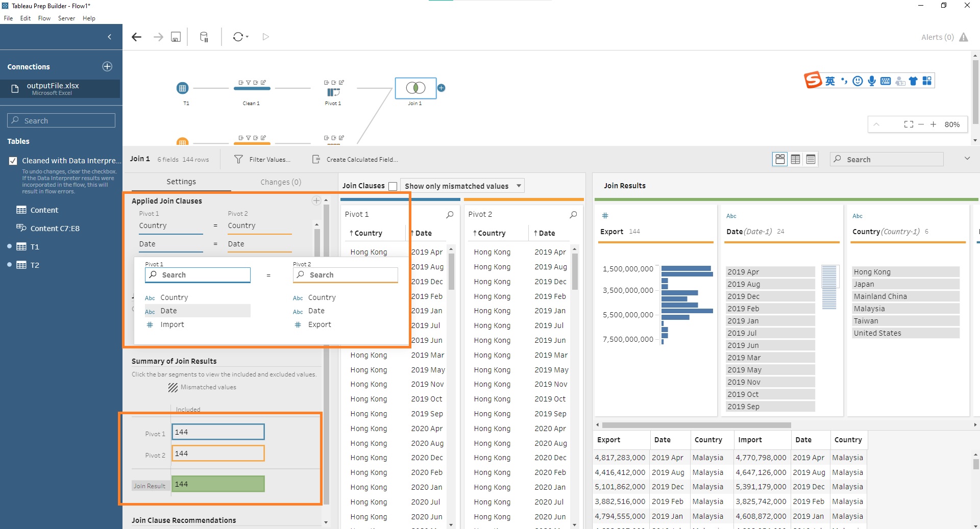Image resolution: width=980 pixels, height=529 pixels.
Task: Go back with the undo arrow
Action: [x=136, y=37]
